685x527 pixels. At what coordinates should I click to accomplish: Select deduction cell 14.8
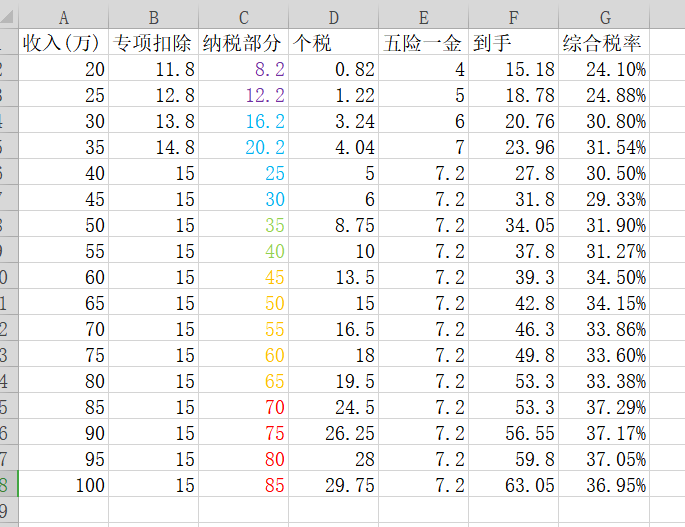click(153, 146)
